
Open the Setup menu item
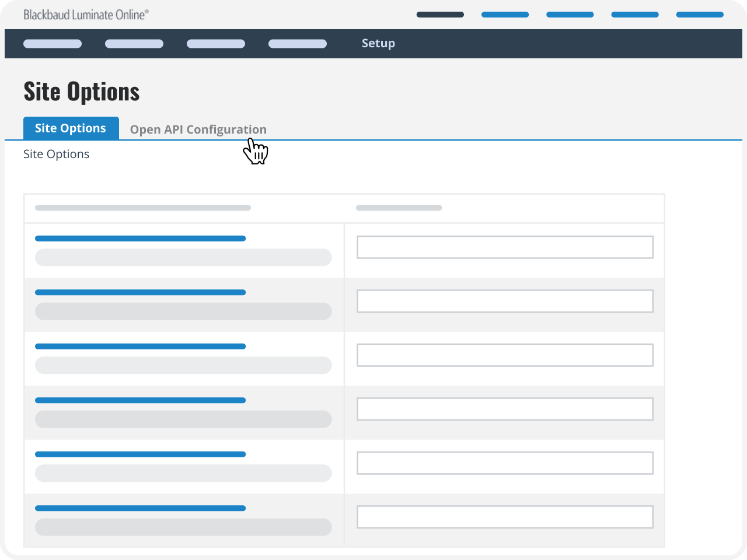pos(378,43)
